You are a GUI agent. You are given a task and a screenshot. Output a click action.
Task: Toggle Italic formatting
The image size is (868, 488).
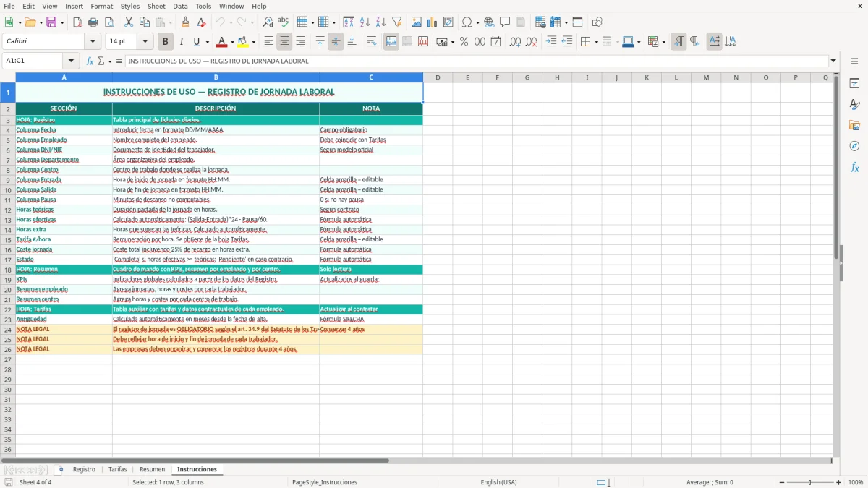(x=181, y=42)
